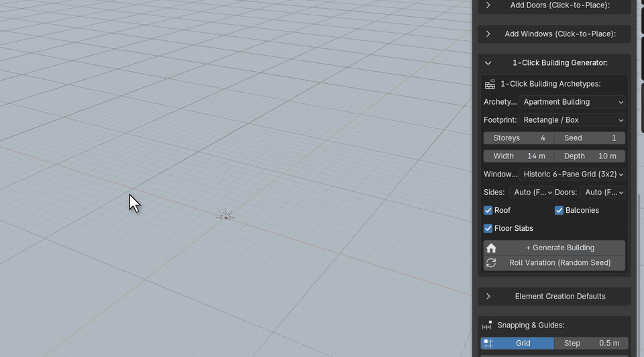Click the building archetypes brick icon
This screenshot has height=357, width=644.
[x=490, y=85]
